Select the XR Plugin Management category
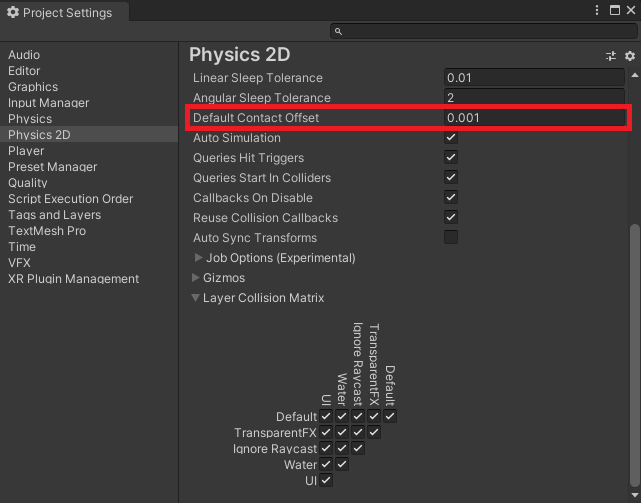 (73, 279)
